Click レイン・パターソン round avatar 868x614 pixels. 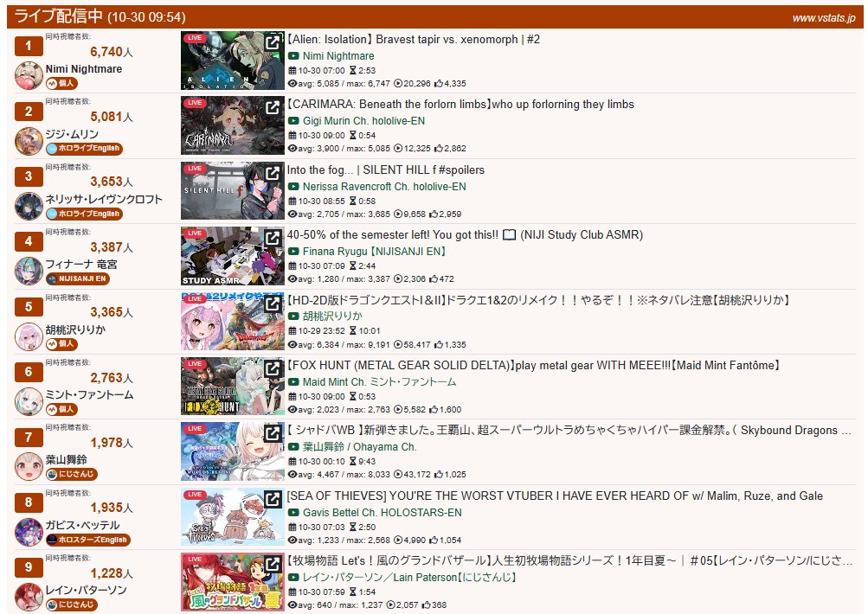[29, 597]
